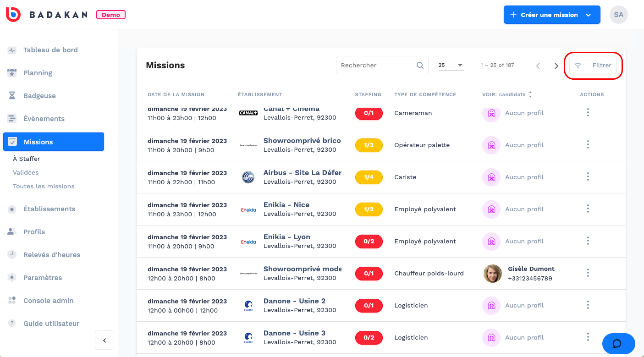The image size is (644, 357).
Task: Click the 1/3 staffing badge for Showroomprivé brico
Action: pos(369,145)
